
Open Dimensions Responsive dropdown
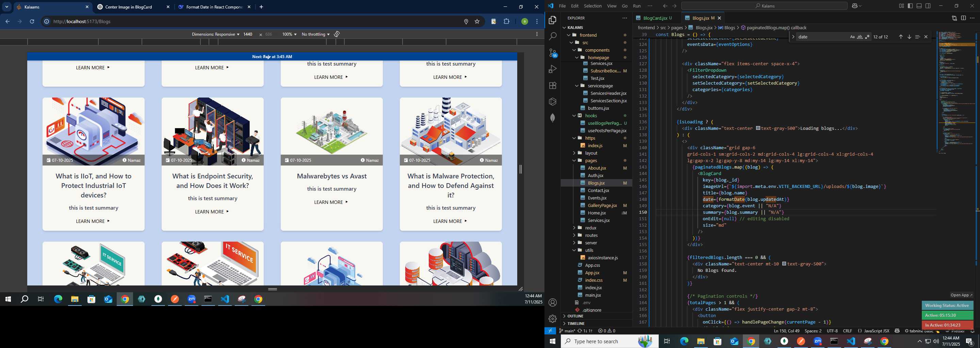coord(215,34)
